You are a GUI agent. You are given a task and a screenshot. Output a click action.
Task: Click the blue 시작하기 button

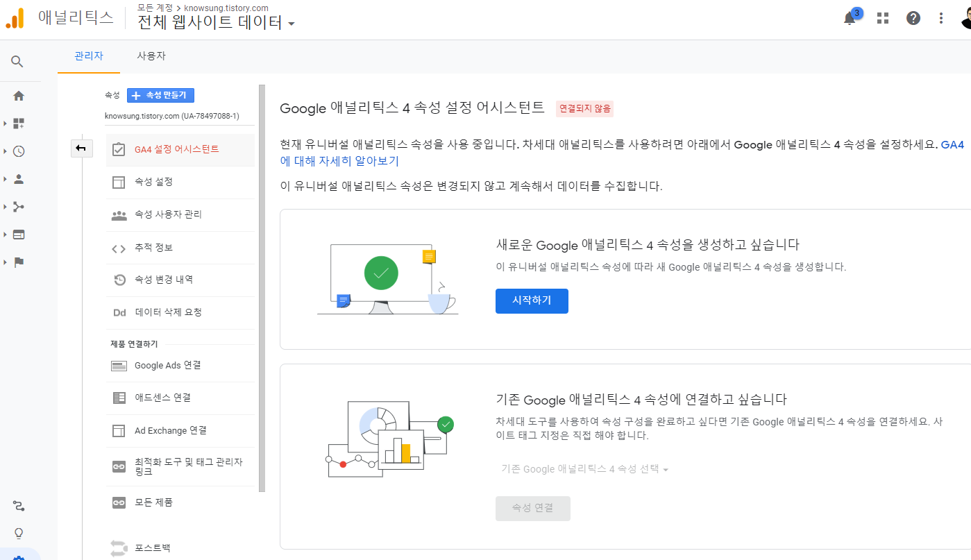tap(532, 301)
